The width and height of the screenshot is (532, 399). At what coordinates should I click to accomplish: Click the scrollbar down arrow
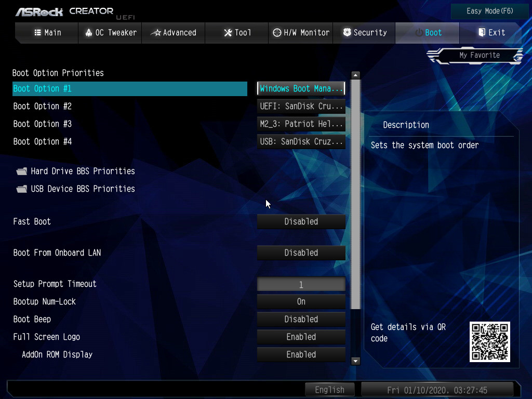click(x=356, y=361)
